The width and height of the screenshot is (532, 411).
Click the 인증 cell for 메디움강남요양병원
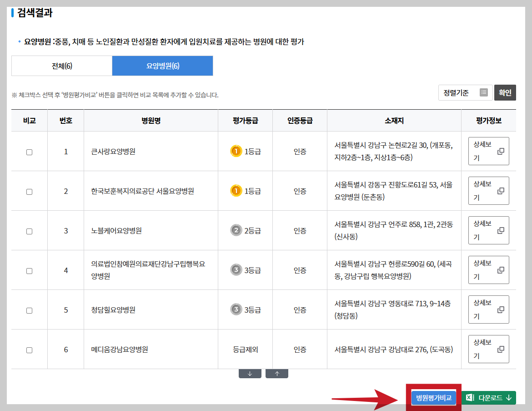[x=300, y=350]
